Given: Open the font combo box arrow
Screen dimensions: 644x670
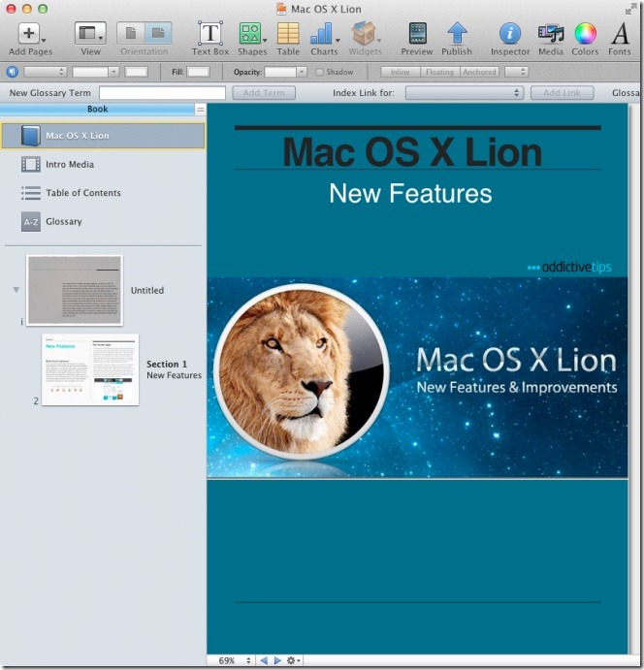Looking at the screenshot, I should pyautogui.click(x=113, y=72).
